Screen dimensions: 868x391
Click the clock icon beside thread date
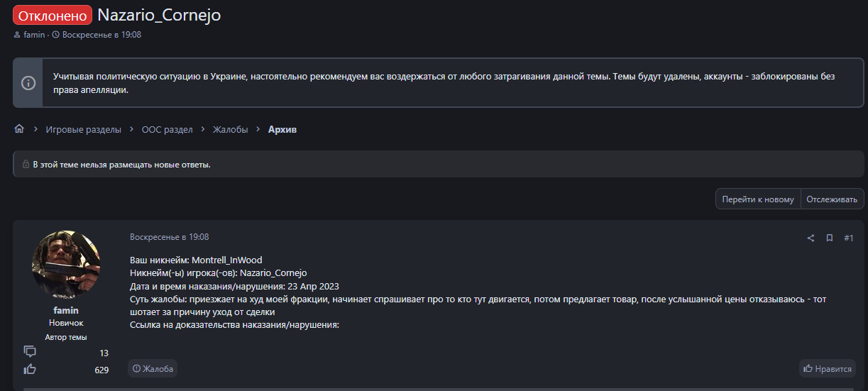pyautogui.click(x=55, y=35)
